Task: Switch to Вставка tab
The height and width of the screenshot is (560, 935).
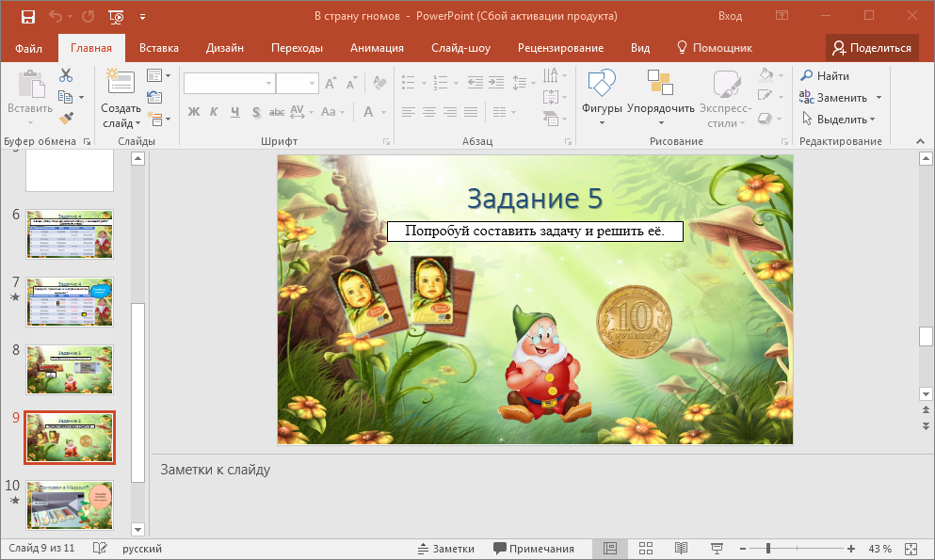Action: 159,48
